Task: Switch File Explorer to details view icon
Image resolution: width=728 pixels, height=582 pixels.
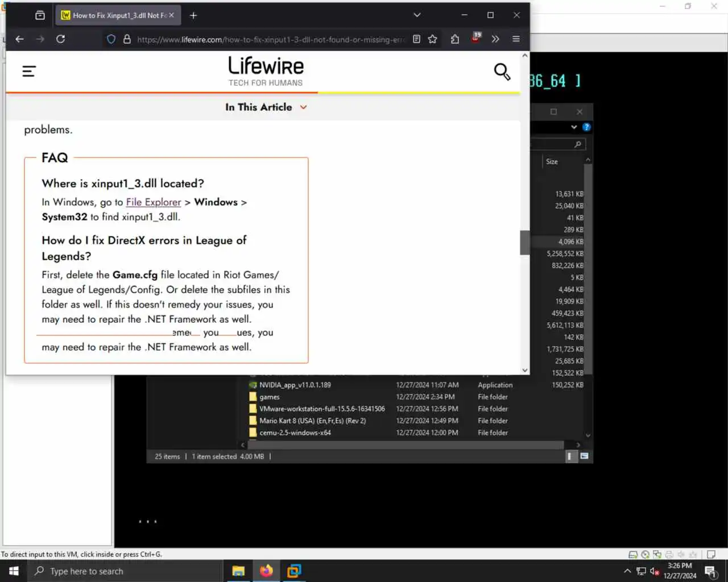Action: (570, 456)
